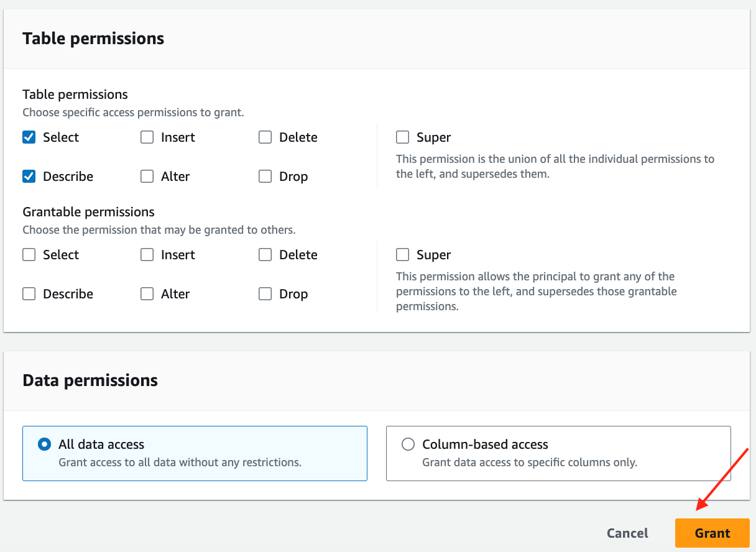This screenshot has width=756, height=552.
Task: Check the Delete table permission
Action: [265, 137]
